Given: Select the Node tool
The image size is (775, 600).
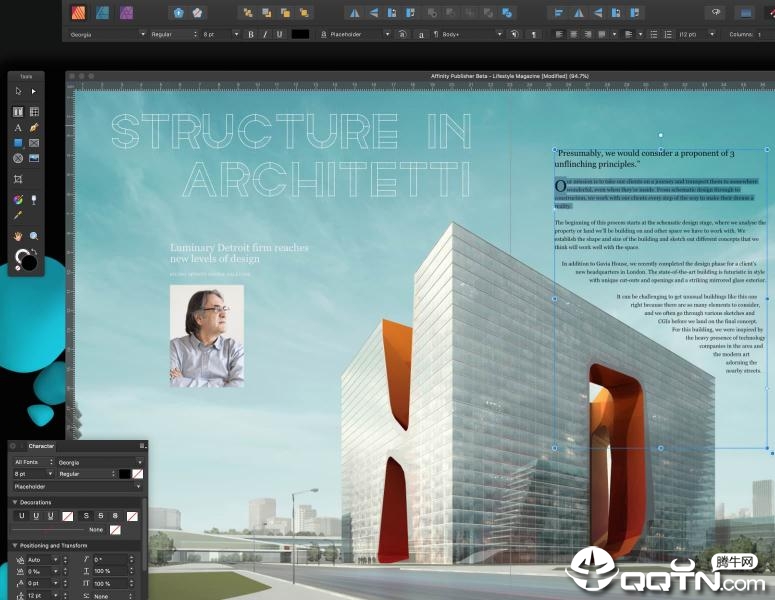Looking at the screenshot, I should coord(34,91).
